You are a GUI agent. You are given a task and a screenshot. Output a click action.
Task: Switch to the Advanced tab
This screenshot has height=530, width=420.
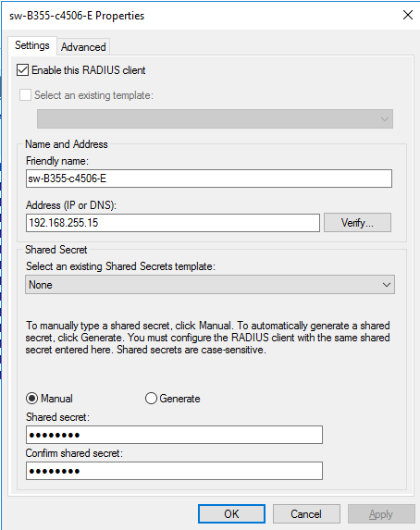pos(83,46)
